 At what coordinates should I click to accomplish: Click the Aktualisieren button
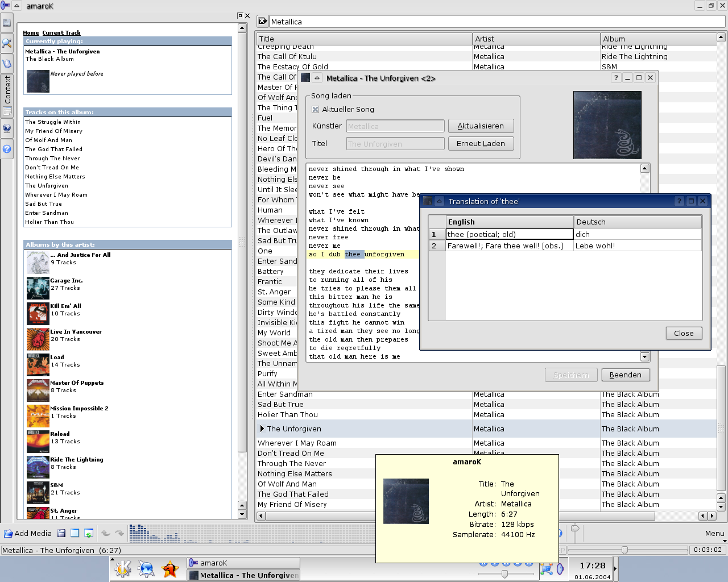[481, 126]
